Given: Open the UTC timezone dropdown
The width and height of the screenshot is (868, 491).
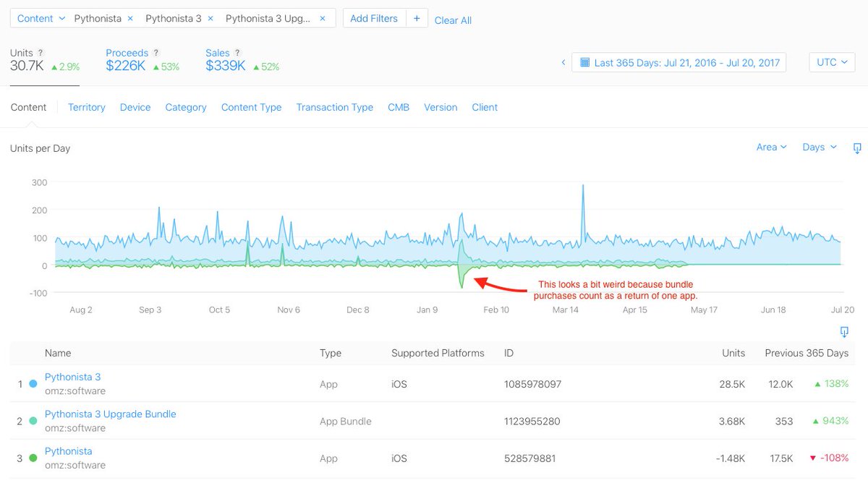Looking at the screenshot, I should coord(832,62).
